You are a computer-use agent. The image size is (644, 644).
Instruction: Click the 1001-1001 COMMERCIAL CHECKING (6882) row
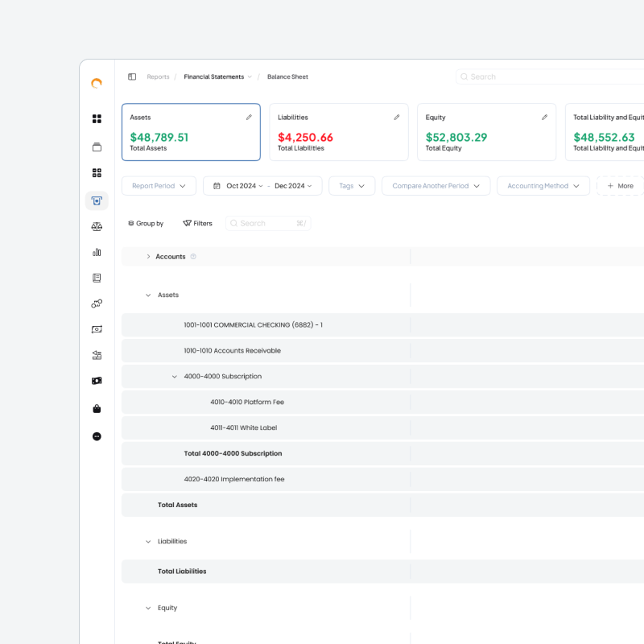(x=383, y=325)
